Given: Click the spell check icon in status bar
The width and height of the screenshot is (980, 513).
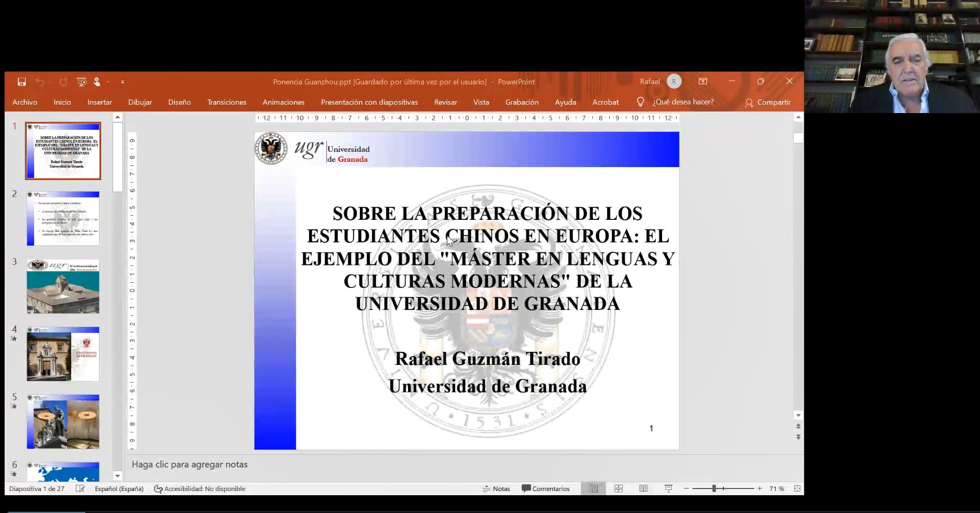Looking at the screenshot, I should tap(80, 488).
